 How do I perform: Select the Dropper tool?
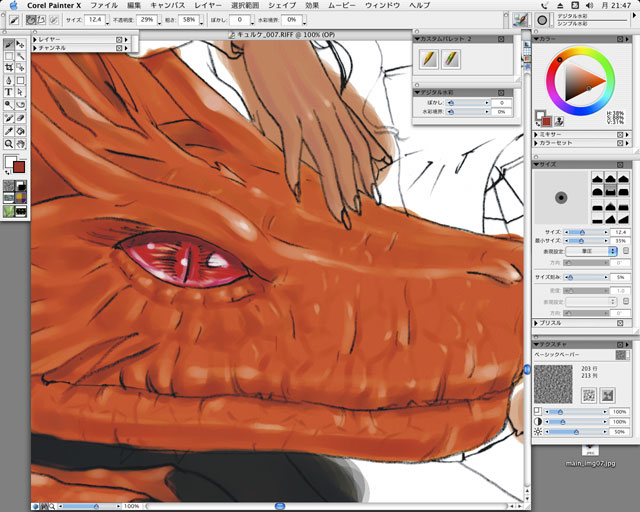point(9,131)
